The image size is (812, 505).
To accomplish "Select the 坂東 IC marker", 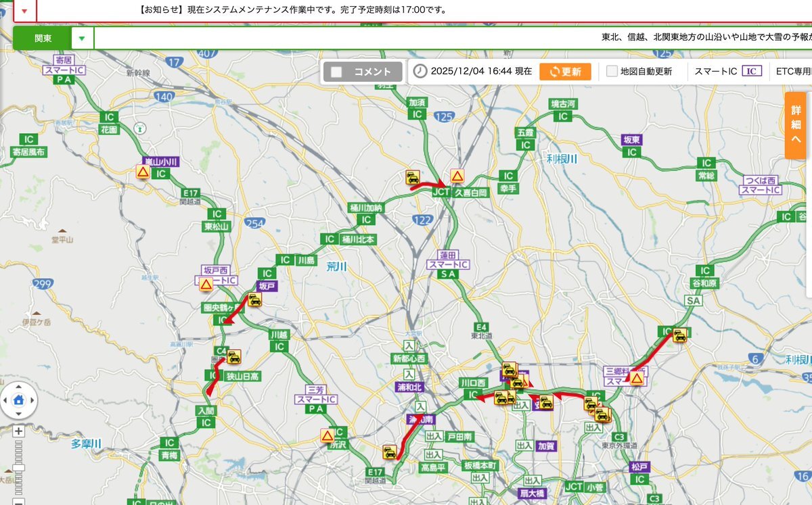I will coord(632,152).
